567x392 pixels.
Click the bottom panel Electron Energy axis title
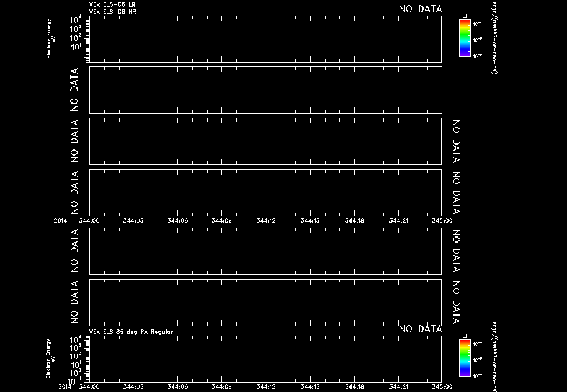[x=50, y=359]
